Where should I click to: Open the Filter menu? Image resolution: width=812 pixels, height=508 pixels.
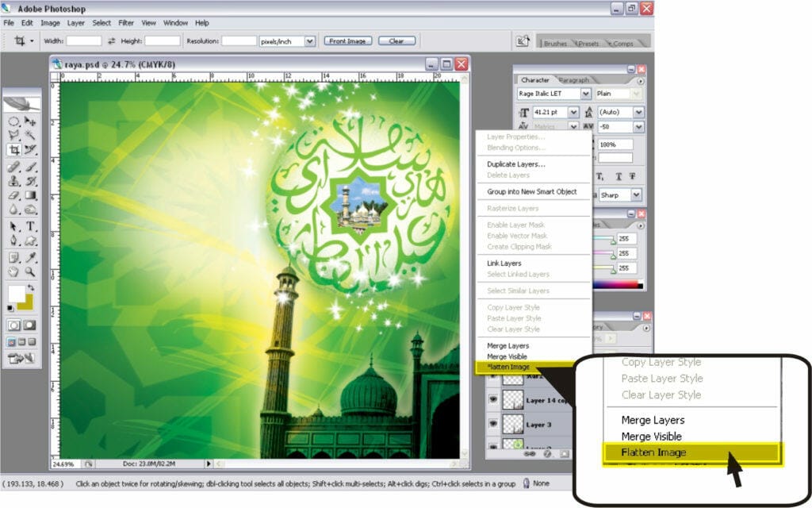point(126,23)
